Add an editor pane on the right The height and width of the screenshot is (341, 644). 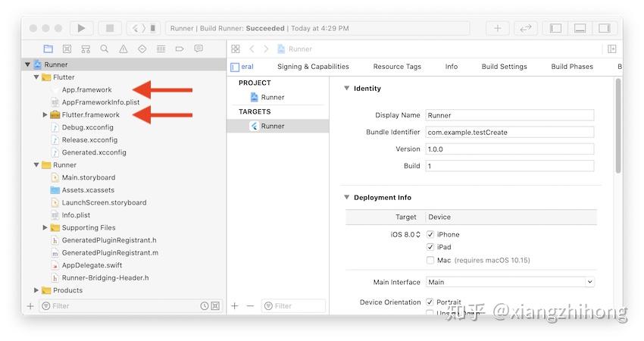click(611, 49)
